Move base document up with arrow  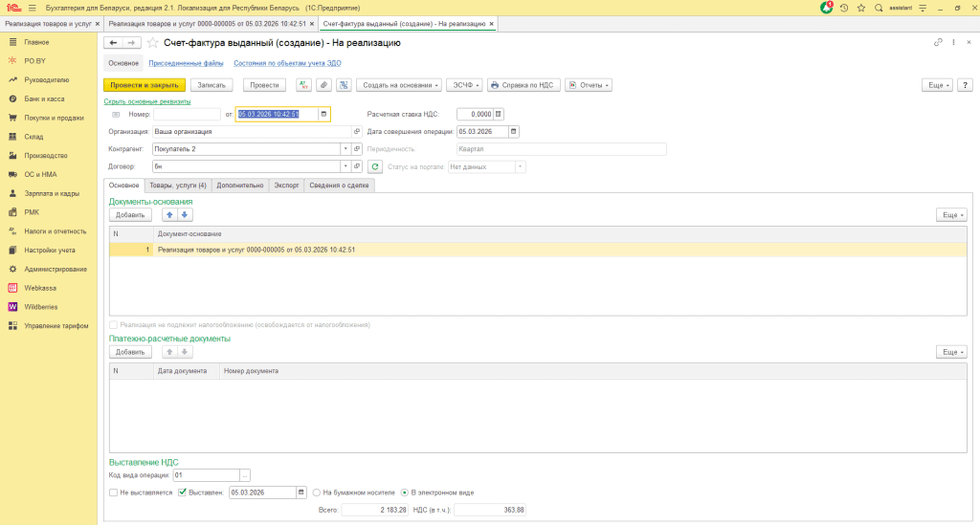(170, 215)
